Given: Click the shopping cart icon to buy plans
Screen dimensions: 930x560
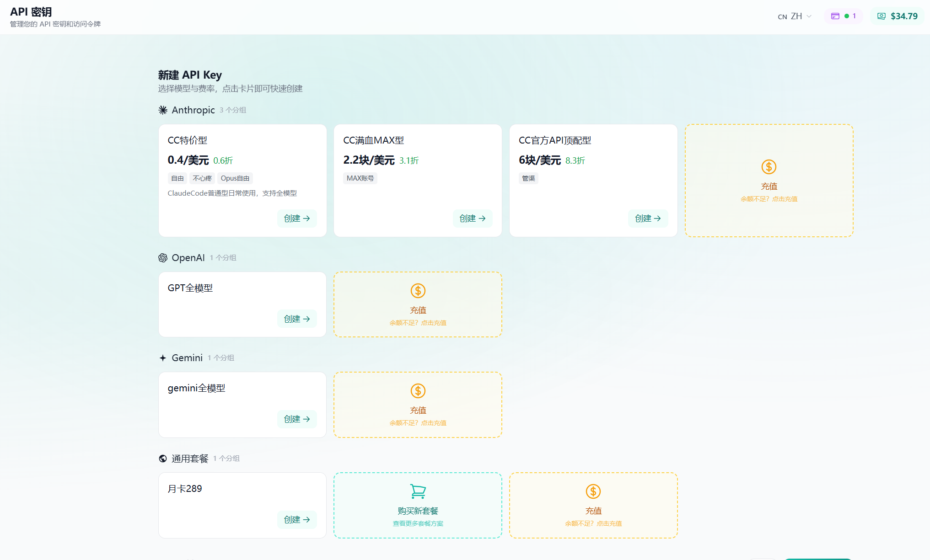Looking at the screenshot, I should tap(418, 491).
